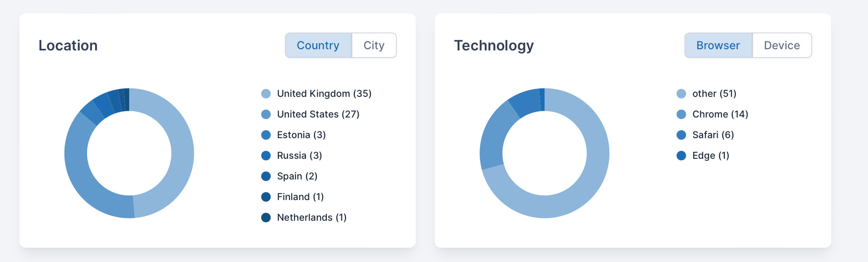Toggle Finland (1) legend entry
This screenshot has width=868, height=262.
(300, 197)
